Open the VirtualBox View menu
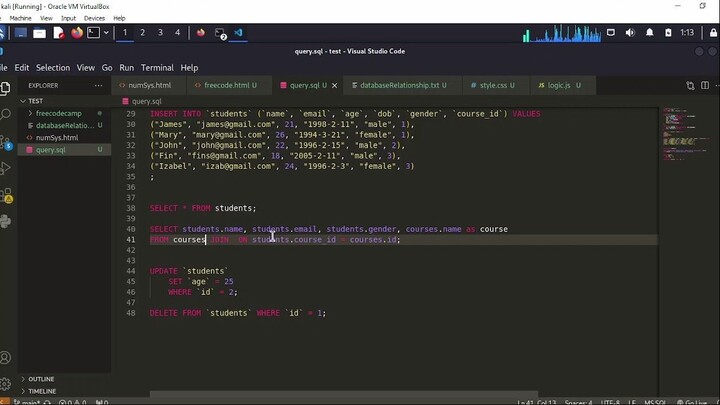720x405 pixels. [x=46, y=18]
